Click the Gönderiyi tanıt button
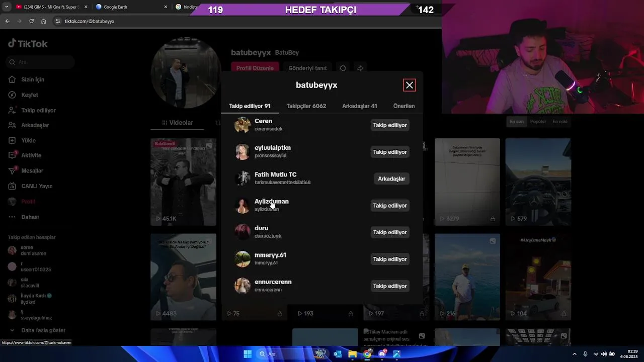Image resolution: width=644 pixels, height=362 pixels. [x=307, y=68]
